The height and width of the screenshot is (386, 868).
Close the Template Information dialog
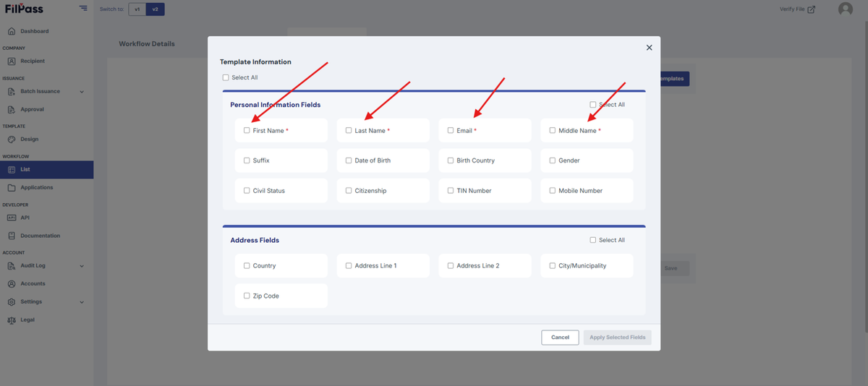(x=649, y=48)
